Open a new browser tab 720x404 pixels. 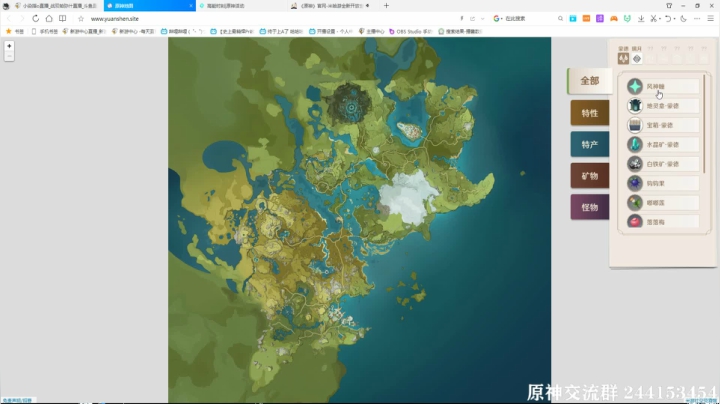click(386, 6)
